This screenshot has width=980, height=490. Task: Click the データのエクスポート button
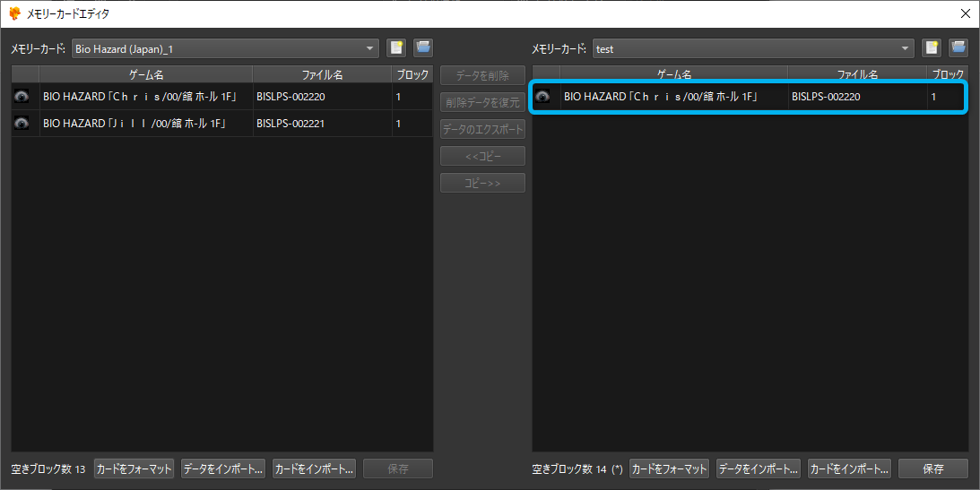coord(482,129)
